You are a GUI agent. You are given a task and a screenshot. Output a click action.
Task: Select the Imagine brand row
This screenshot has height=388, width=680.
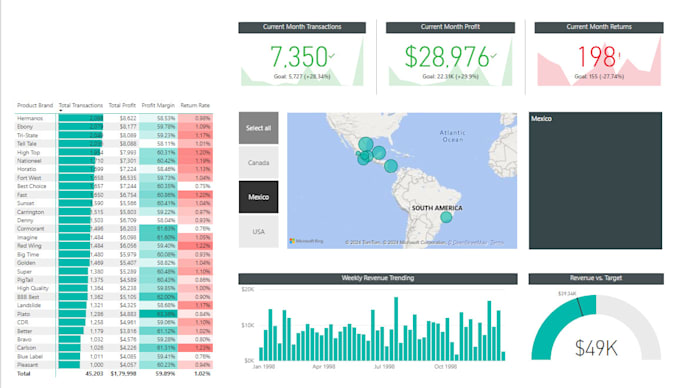[114, 237]
